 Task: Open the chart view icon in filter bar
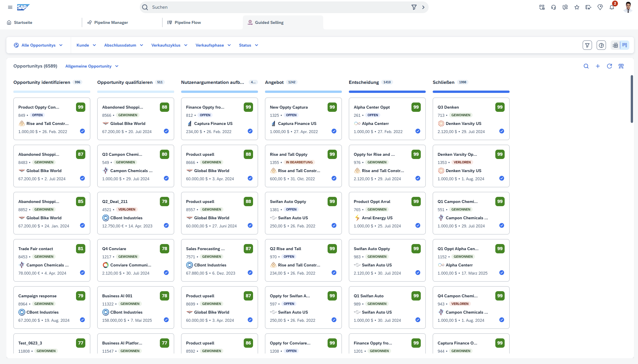pos(601,45)
